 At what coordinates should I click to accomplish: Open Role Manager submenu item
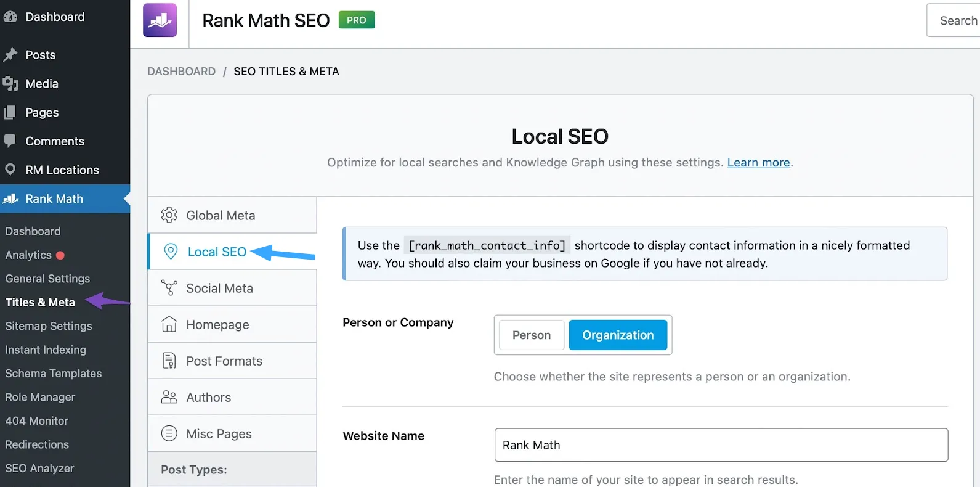pyautogui.click(x=40, y=397)
